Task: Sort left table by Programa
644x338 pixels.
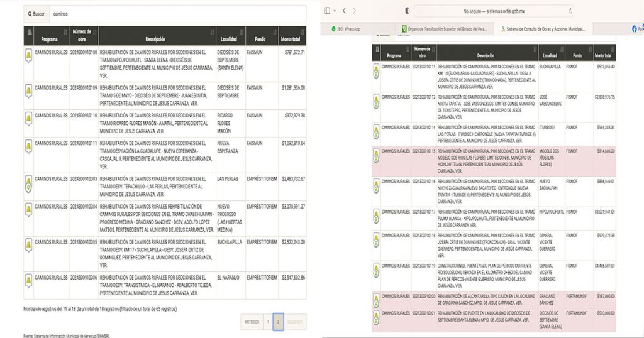Action: (52, 36)
